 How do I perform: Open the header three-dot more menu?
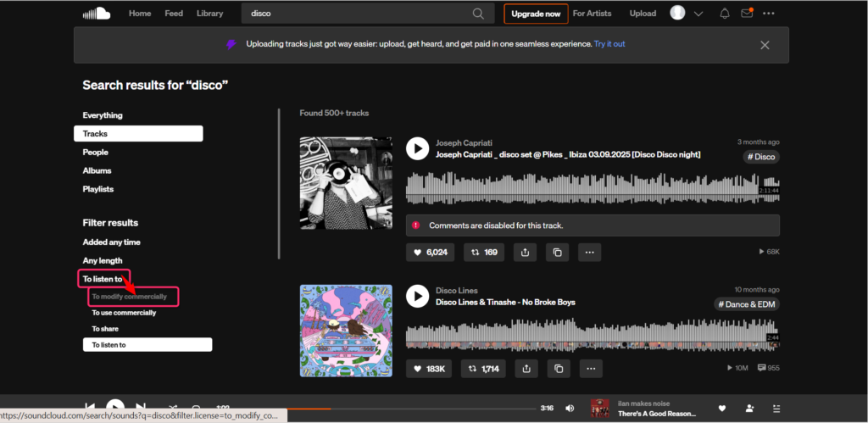(x=769, y=14)
